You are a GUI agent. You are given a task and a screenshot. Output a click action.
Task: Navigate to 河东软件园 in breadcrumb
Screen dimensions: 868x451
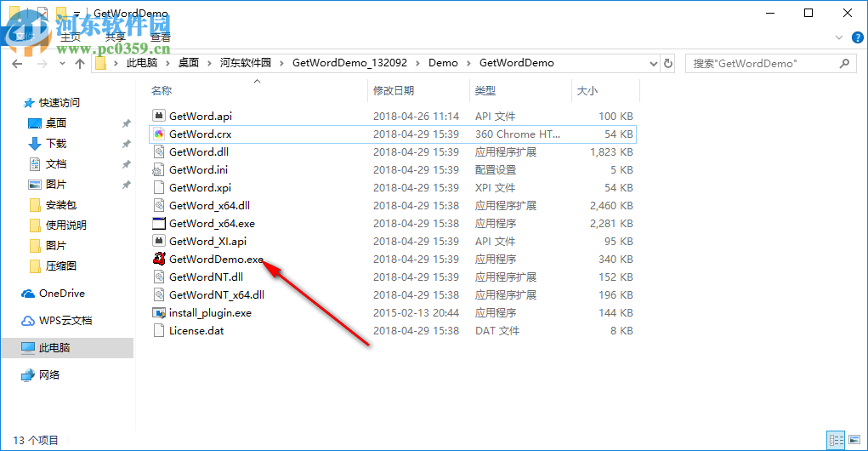(x=246, y=63)
